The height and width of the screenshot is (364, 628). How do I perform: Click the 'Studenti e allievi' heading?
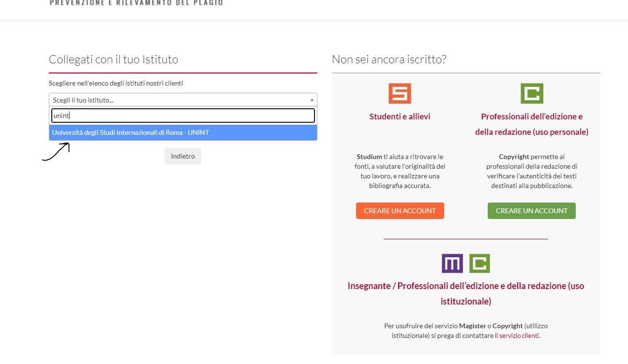click(400, 116)
